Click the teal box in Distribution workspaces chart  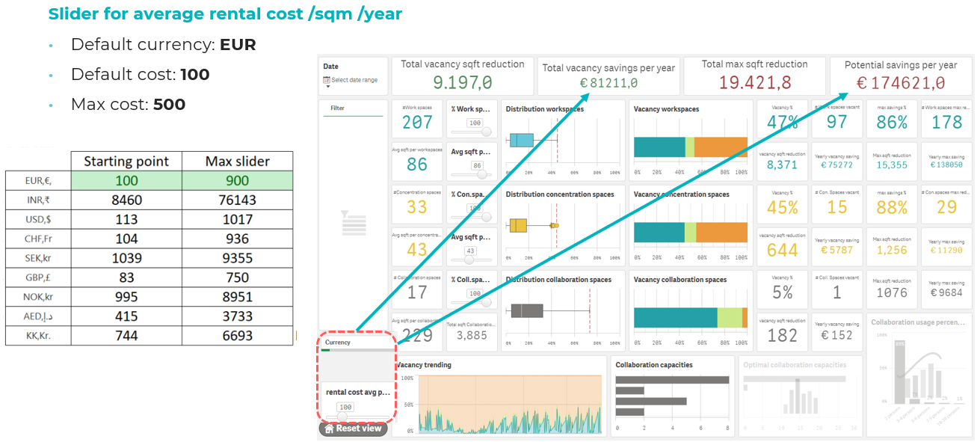point(521,140)
